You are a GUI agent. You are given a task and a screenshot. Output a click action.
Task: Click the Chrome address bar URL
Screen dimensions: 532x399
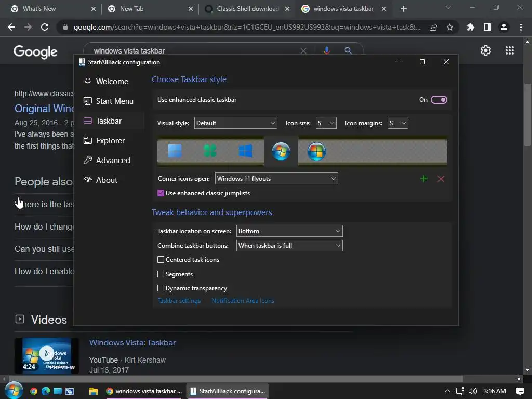[x=247, y=27]
